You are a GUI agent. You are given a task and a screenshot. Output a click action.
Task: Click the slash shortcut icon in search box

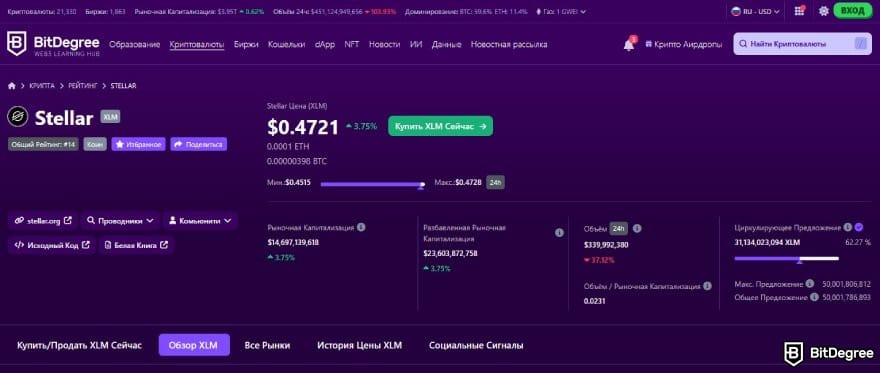click(x=860, y=44)
